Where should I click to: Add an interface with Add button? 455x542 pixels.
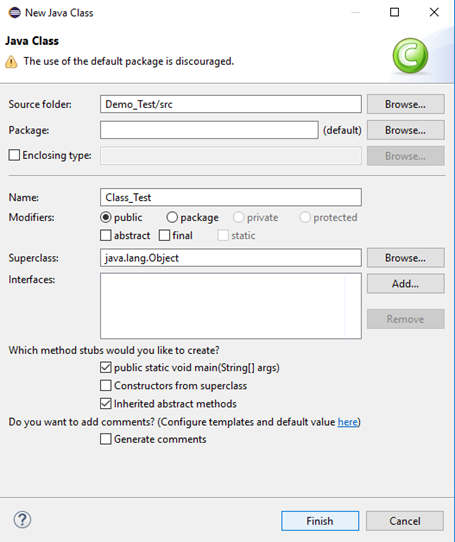click(406, 284)
